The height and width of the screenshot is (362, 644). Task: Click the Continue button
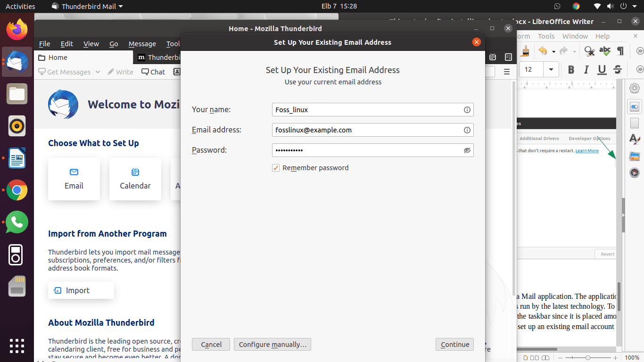tap(454, 344)
